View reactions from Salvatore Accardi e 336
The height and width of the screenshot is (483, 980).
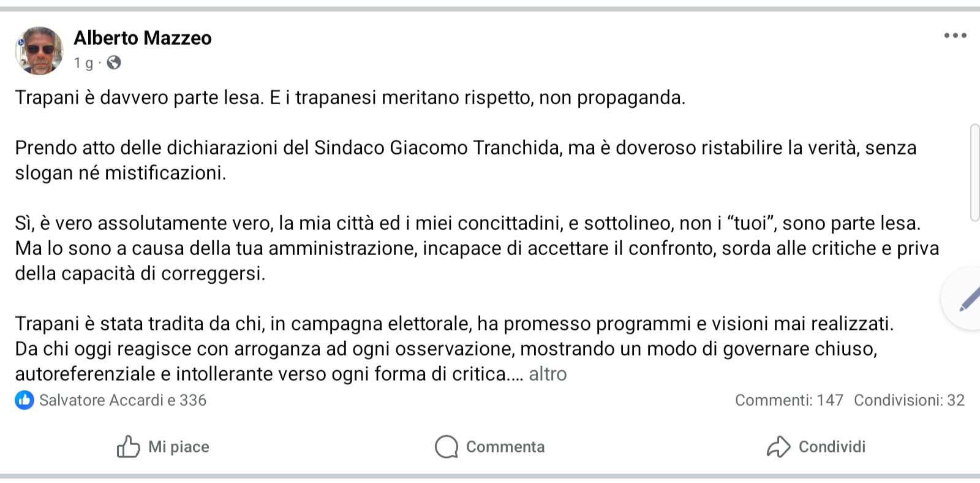tap(123, 400)
